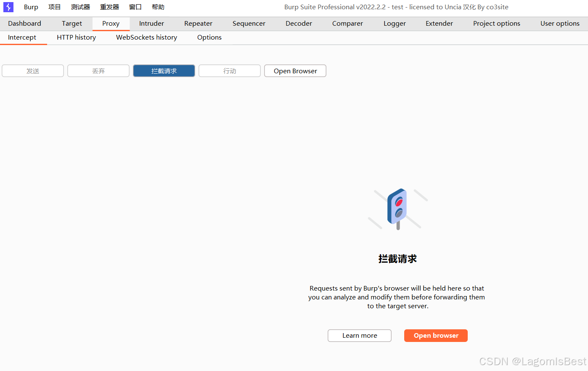Open the 帮助 menu

coord(158,7)
